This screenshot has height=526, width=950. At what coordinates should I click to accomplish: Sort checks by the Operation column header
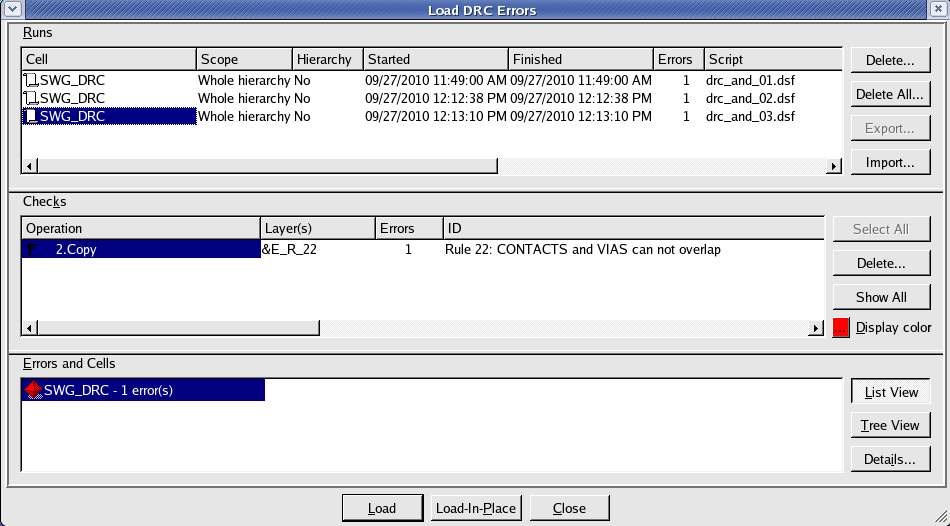pos(140,228)
